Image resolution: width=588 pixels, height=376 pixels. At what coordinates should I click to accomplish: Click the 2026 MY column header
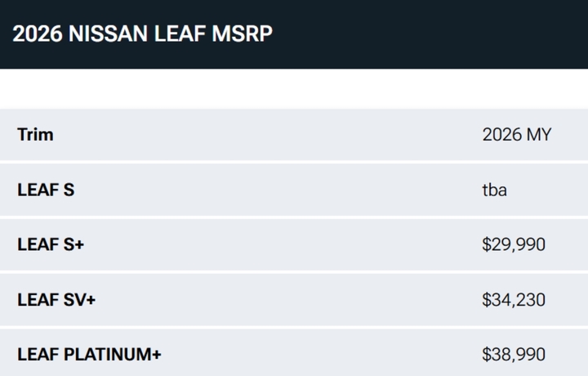tap(516, 134)
